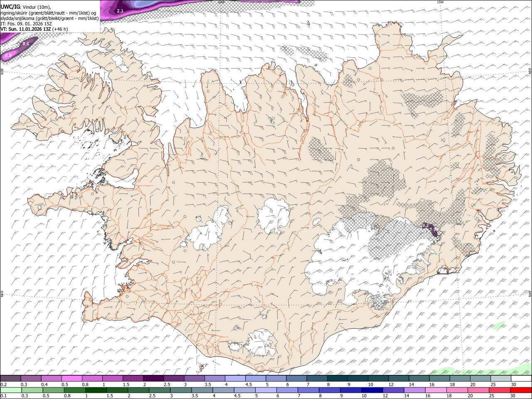Click the dark purple snow patch in east Iceland
The image size is (532, 399).
click(x=431, y=229)
